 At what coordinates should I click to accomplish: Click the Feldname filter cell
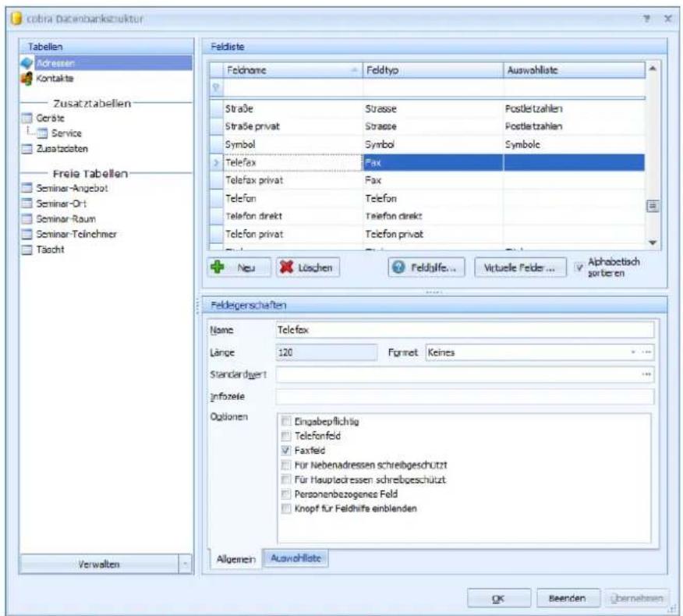point(292,88)
